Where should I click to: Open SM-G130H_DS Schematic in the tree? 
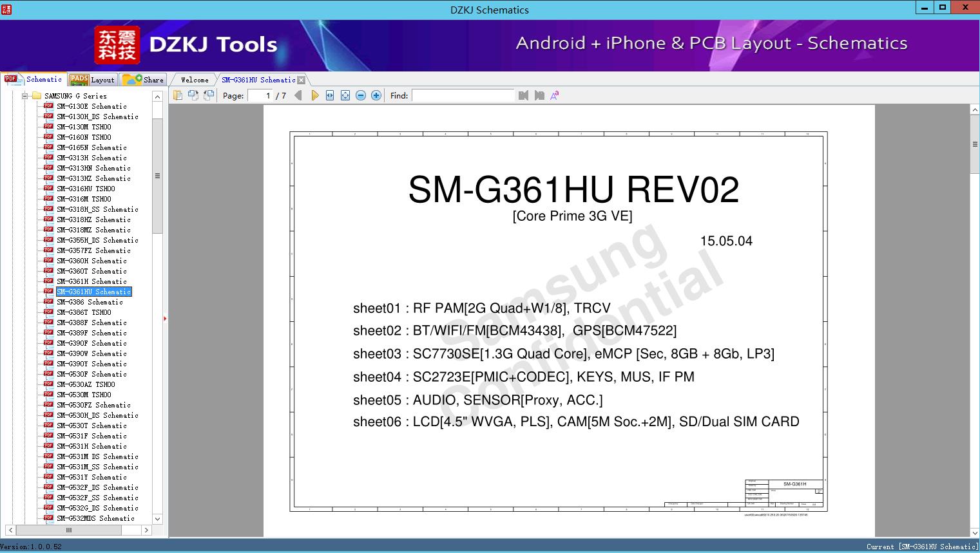[97, 117]
